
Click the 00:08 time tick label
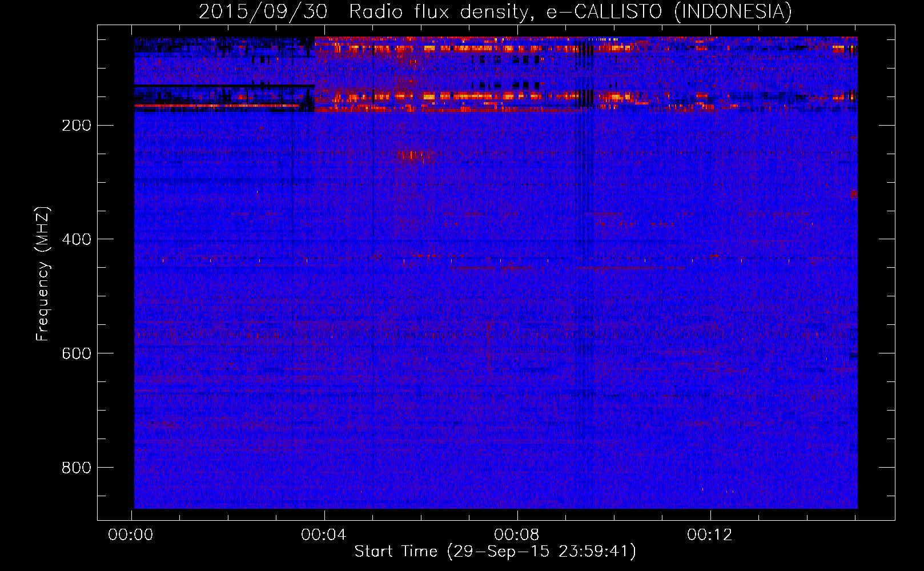tap(517, 535)
